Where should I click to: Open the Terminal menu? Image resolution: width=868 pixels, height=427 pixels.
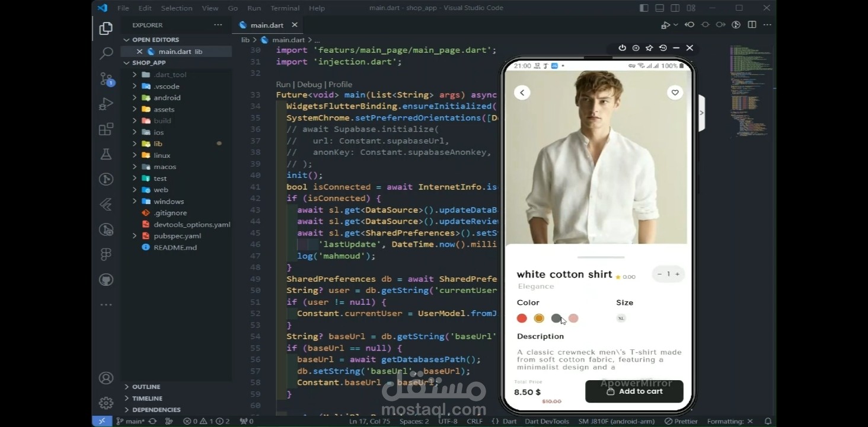285,8
